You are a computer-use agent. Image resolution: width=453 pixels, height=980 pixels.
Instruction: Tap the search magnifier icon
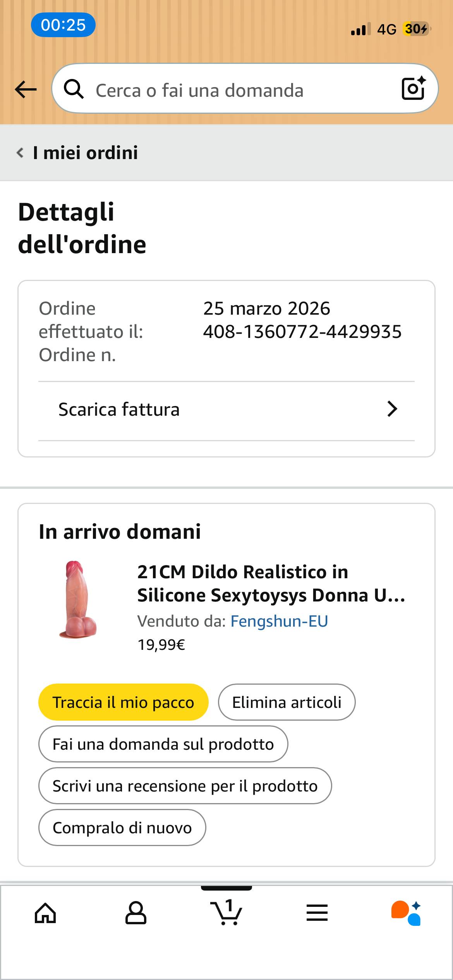pyautogui.click(x=74, y=89)
